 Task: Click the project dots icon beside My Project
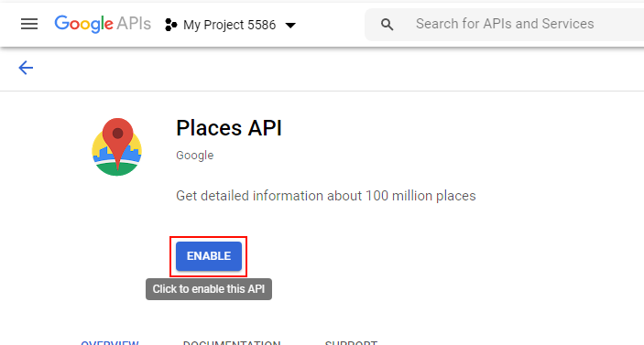[170, 25]
